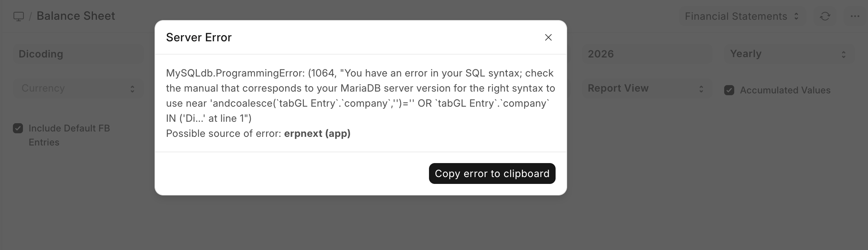Click the Currency dropdown arrows icon
Image resolution: width=868 pixels, height=250 pixels.
pyautogui.click(x=132, y=89)
